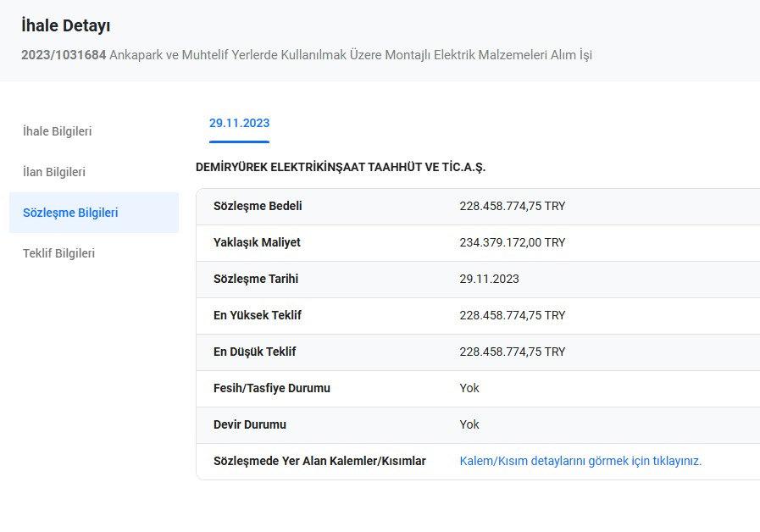This screenshot has width=760, height=532.
Task: Click the İhale Detayı page heading
Action: click(x=66, y=26)
